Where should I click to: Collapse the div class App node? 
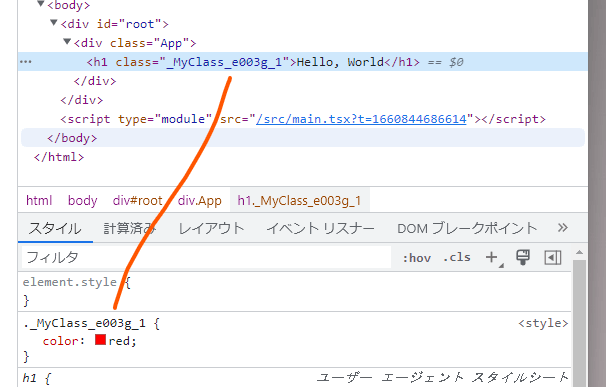tap(67, 42)
